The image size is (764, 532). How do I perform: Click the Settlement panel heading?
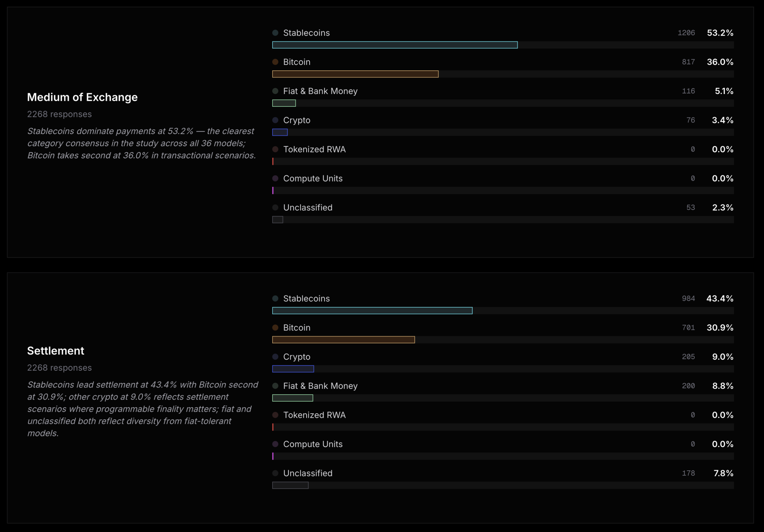pyautogui.click(x=56, y=351)
